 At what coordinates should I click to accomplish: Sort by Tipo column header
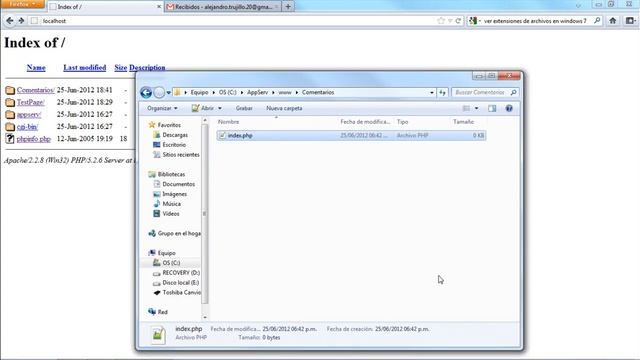tap(402, 122)
